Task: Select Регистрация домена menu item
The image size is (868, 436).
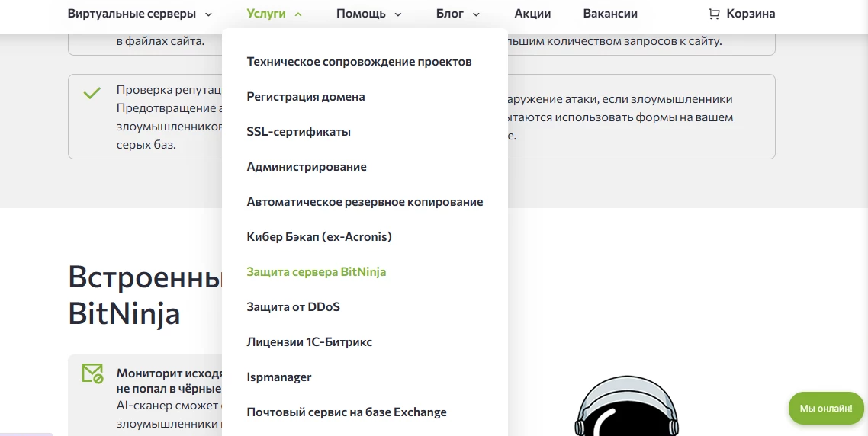Action: tap(306, 97)
